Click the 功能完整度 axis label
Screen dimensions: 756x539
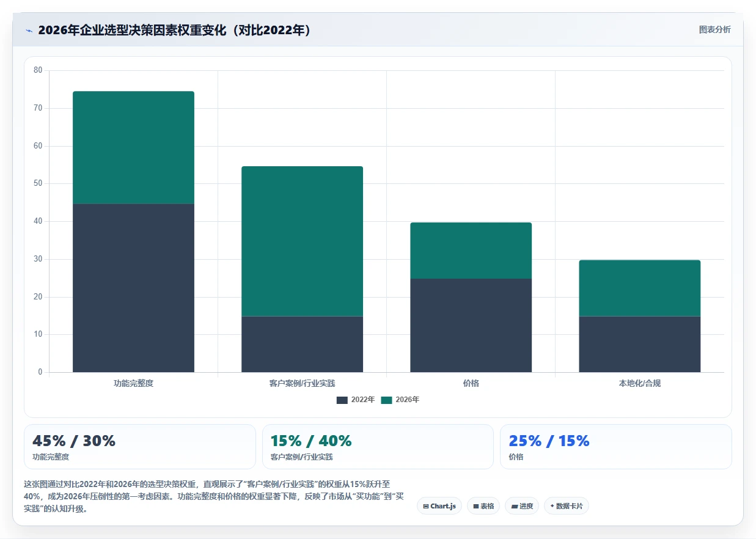[x=133, y=383]
